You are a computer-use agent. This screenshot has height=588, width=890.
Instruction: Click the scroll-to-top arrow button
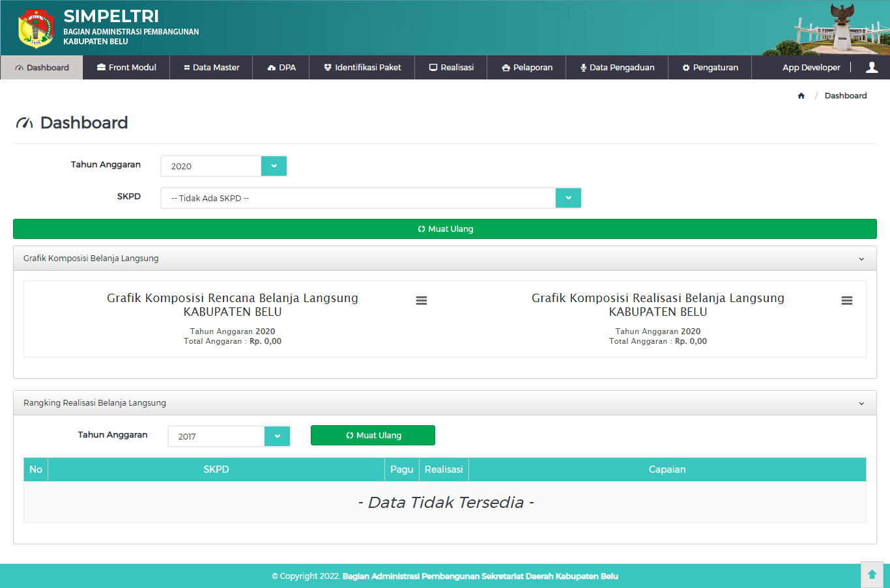click(872, 574)
